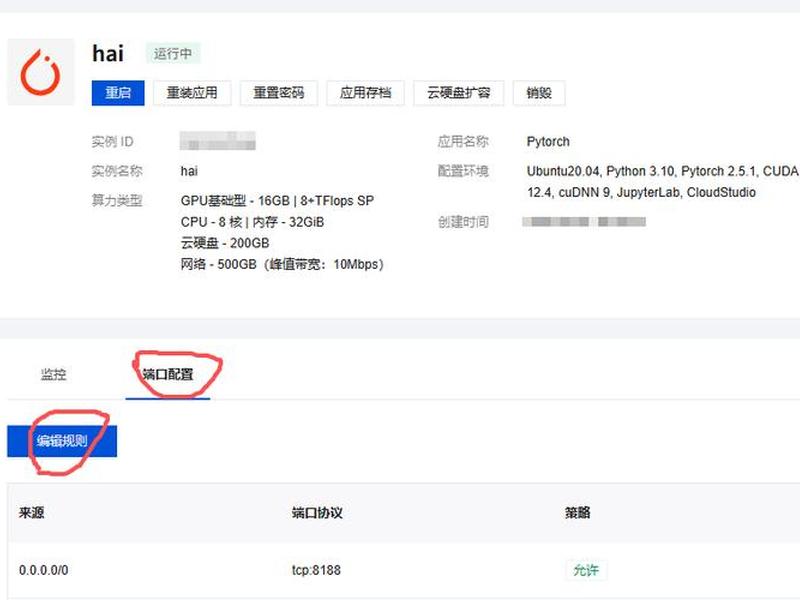Click the 配置环境 field label

[463, 171]
